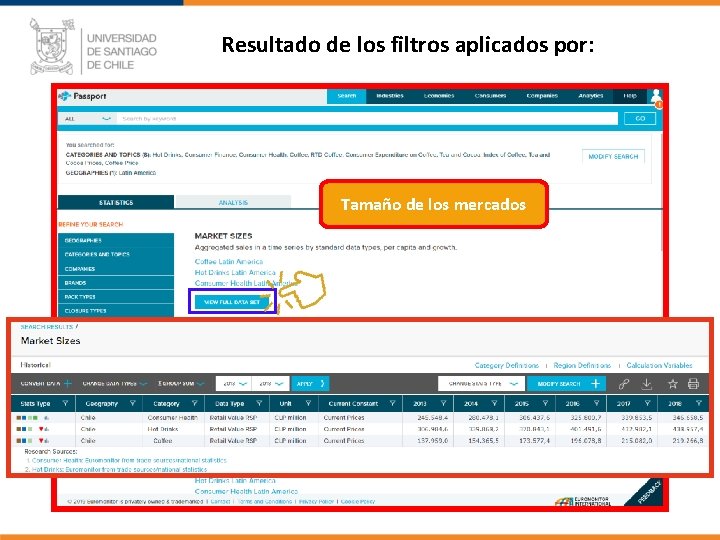Open the user profile icon
720x540 pixels.
click(x=656, y=96)
